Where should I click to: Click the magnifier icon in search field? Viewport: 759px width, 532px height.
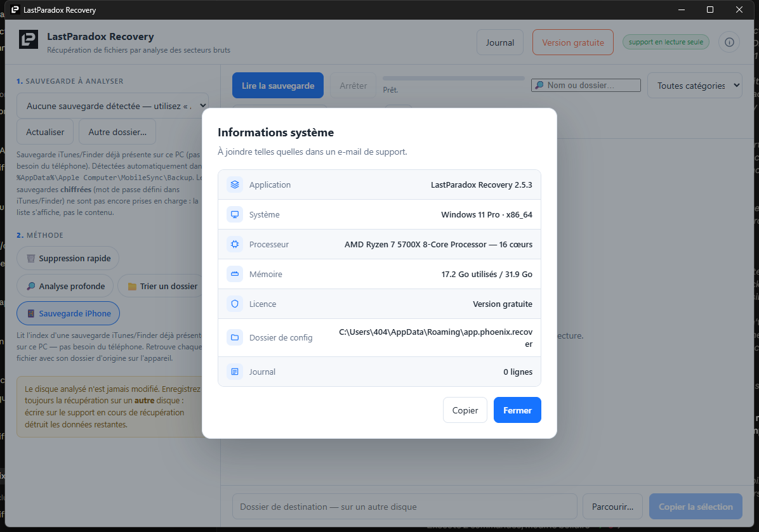tap(539, 86)
